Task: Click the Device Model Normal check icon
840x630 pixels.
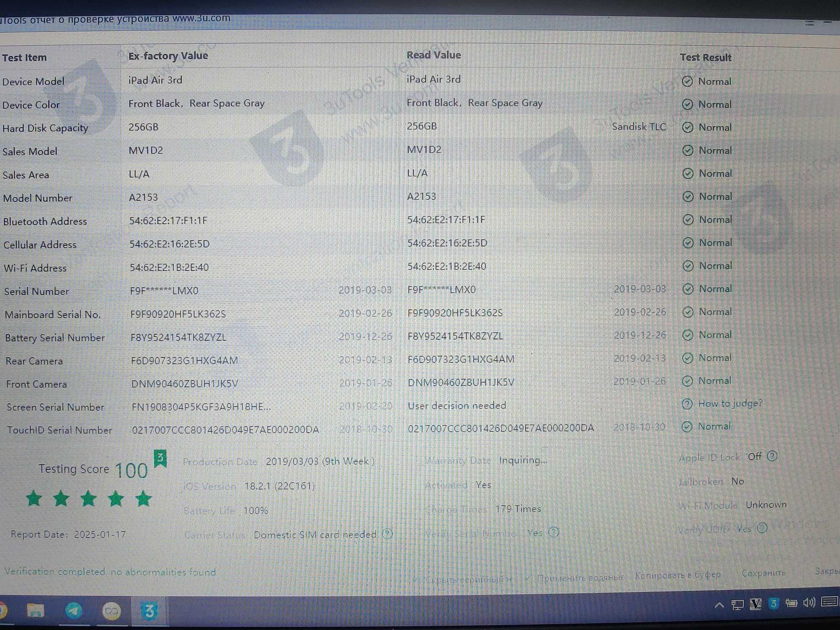Action: (x=687, y=81)
